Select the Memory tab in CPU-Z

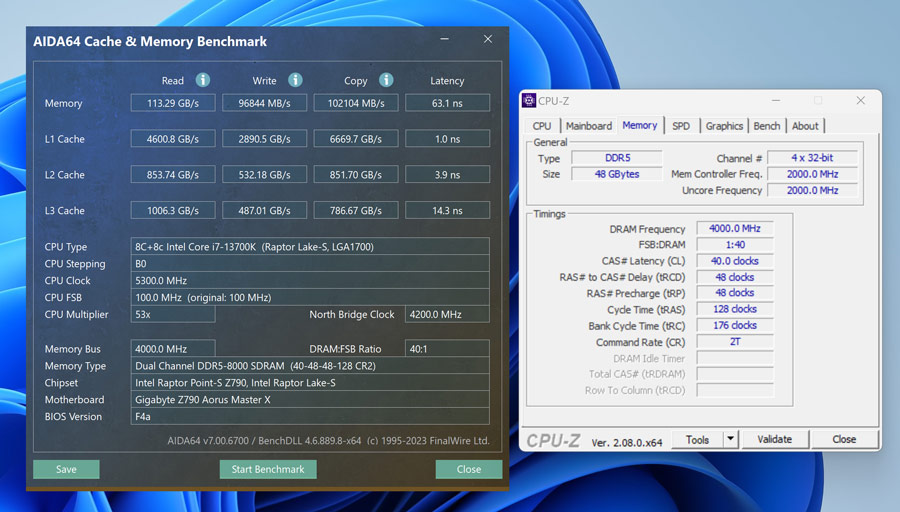click(639, 125)
